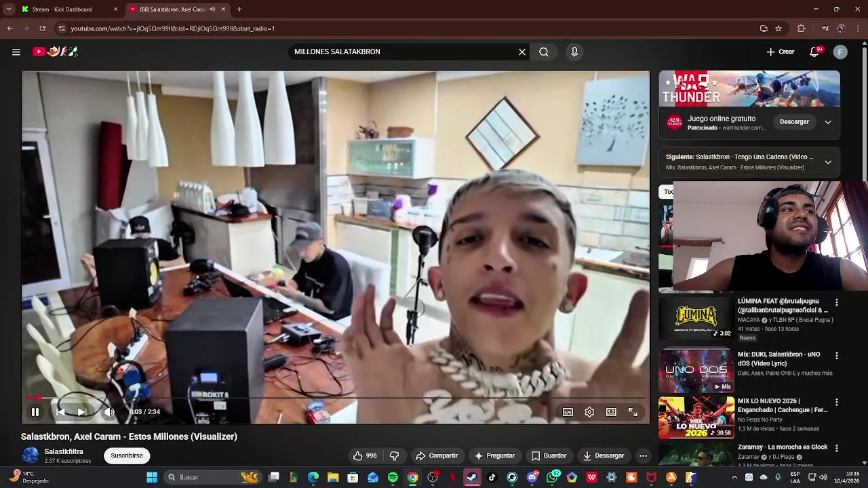Open options for MIX LO NUEVO 2026
Screen dimensions: 868x488
point(837,402)
